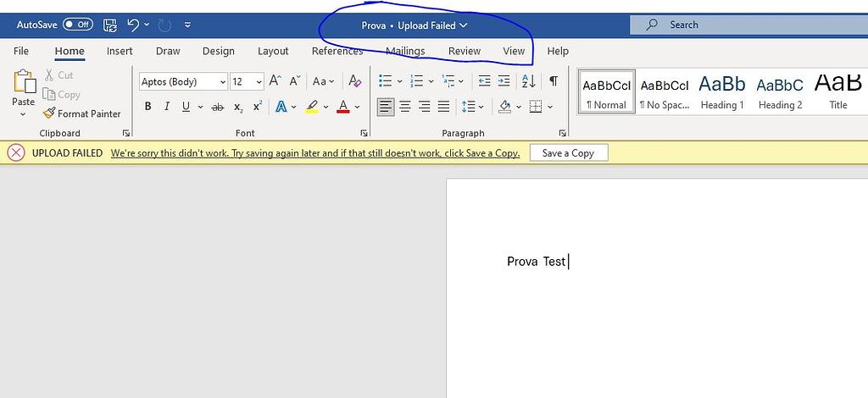Apply the Heading 2 style
Screen dimensions: 868x398
[780, 91]
